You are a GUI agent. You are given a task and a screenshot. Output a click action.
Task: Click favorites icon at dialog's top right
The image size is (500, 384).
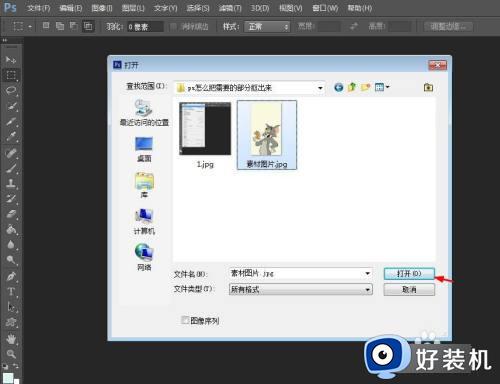[428, 88]
